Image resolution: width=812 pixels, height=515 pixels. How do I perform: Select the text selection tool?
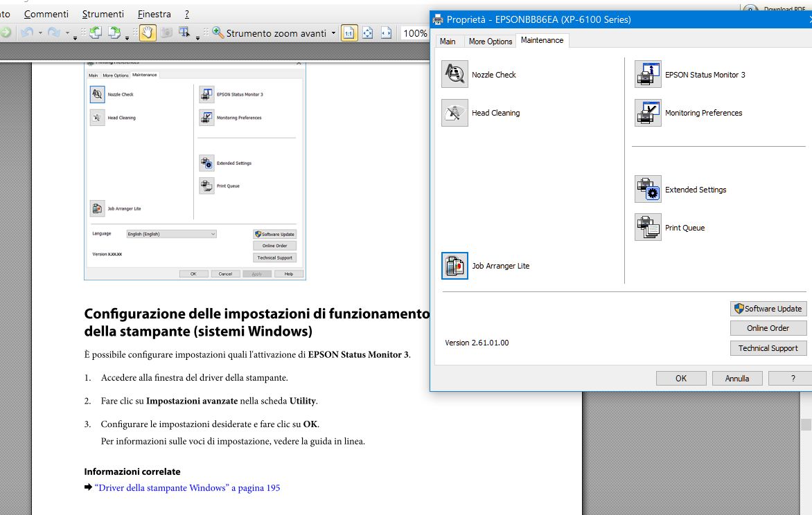coord(184,33)
